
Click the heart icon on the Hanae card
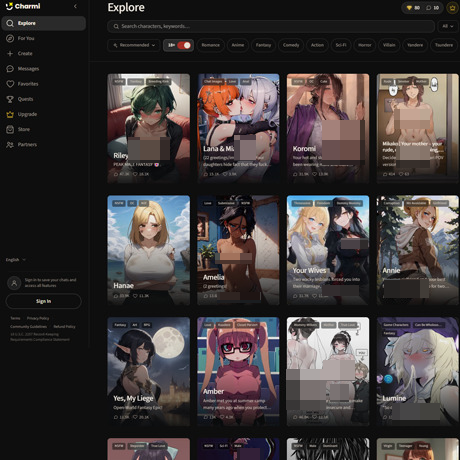135,296
